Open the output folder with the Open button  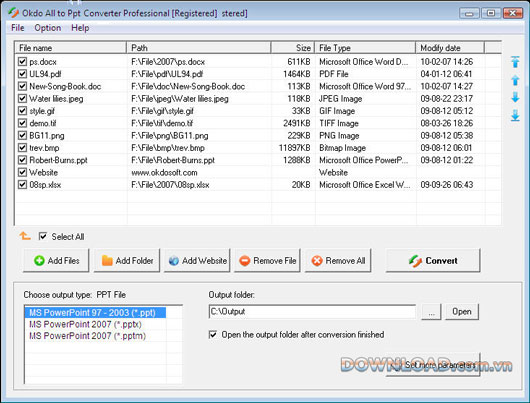point(462,311)
